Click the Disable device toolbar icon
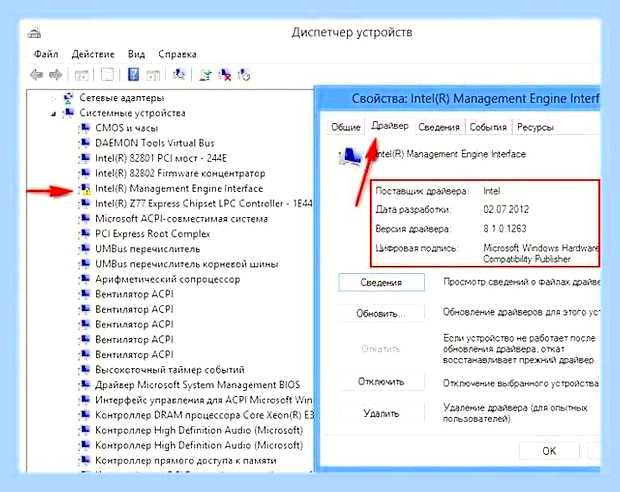 [244, 75]
